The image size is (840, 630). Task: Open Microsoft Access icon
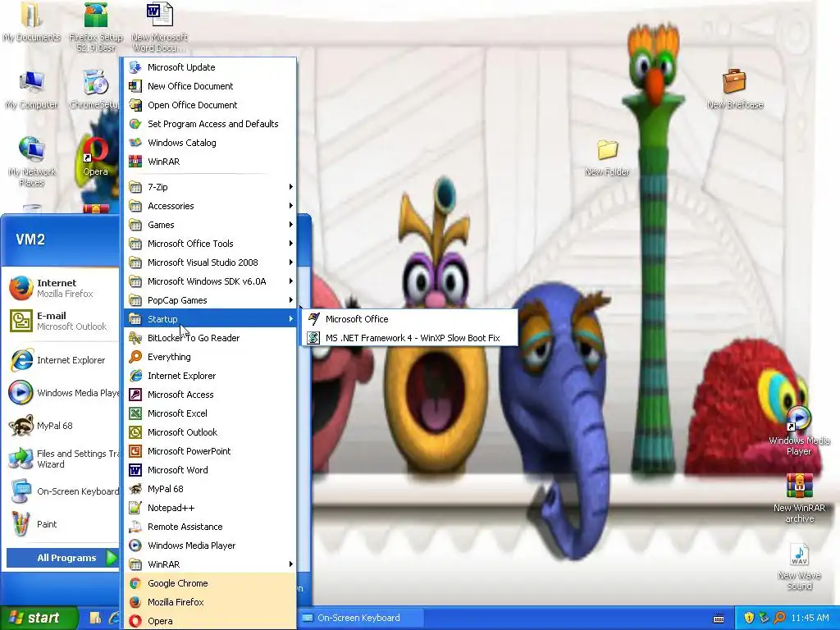136,395
